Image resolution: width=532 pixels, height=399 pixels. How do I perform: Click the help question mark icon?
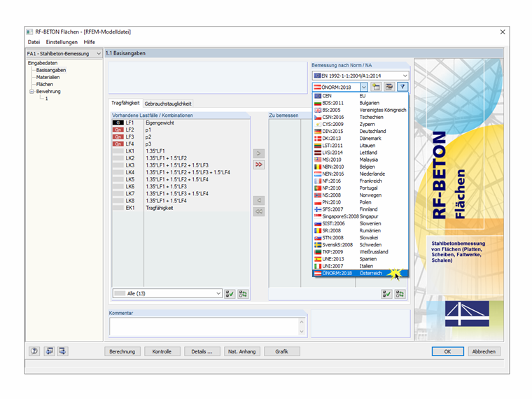pos(34,351)
